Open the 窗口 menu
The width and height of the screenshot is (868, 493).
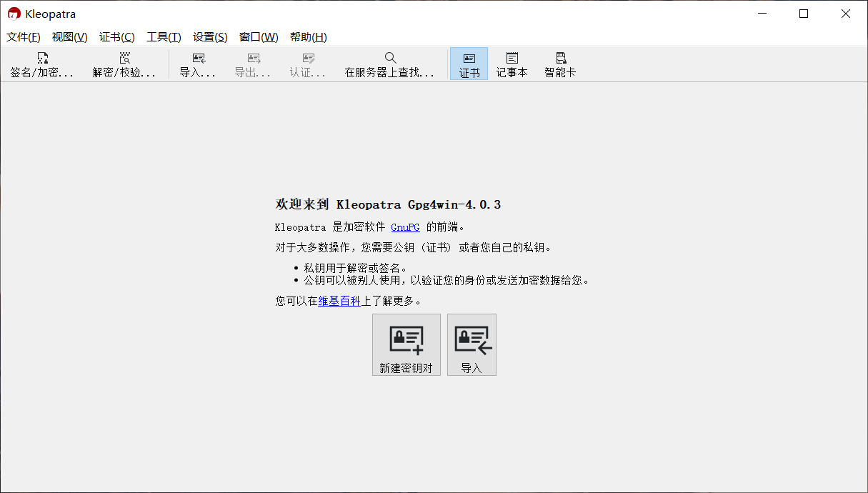click(257, 36)
